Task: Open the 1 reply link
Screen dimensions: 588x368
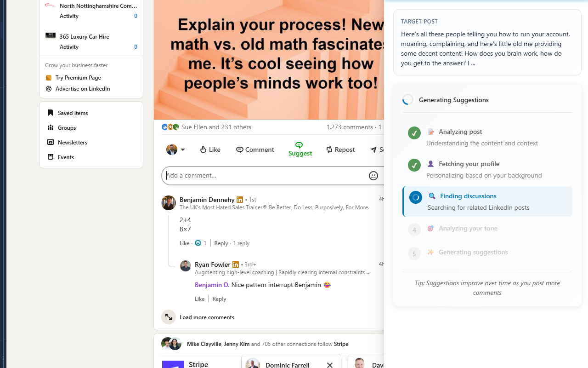Action: pos(241,243)
